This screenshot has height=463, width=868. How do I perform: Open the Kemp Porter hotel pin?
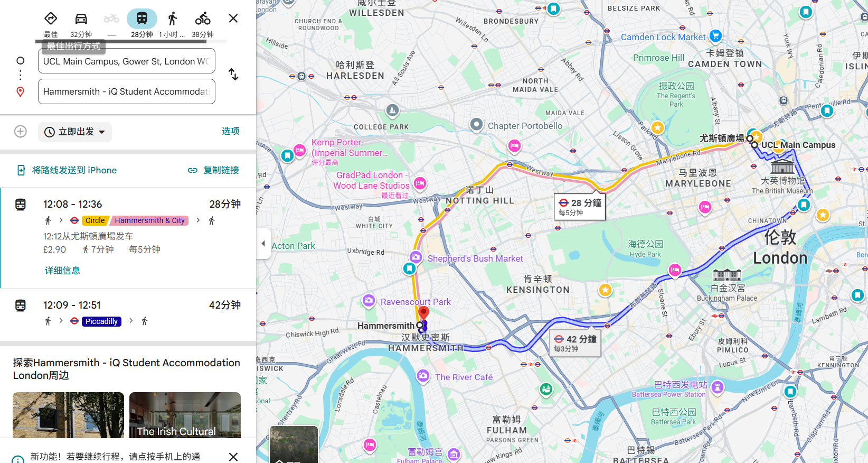point(300,151)
